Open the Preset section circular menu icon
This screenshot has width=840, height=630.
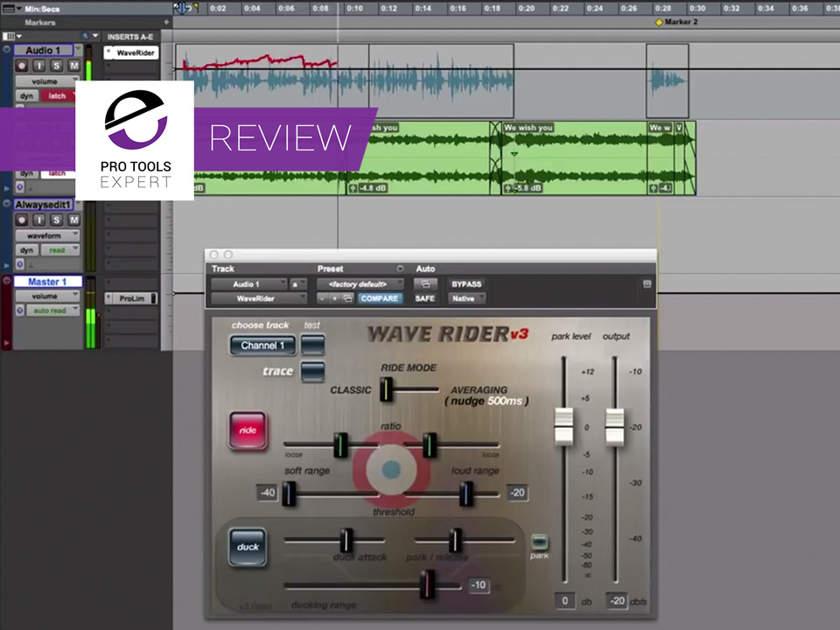click(400, 269)
